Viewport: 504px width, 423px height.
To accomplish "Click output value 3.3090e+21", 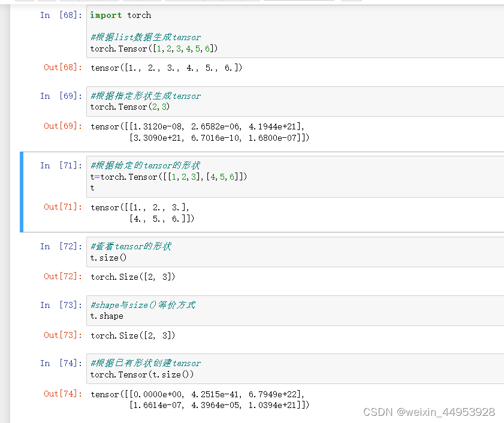I will pyautogui.click(x=157, y=138).
